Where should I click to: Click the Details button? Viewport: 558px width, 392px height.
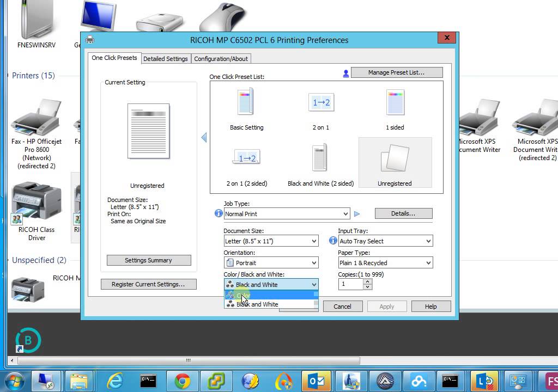point(404,213)
